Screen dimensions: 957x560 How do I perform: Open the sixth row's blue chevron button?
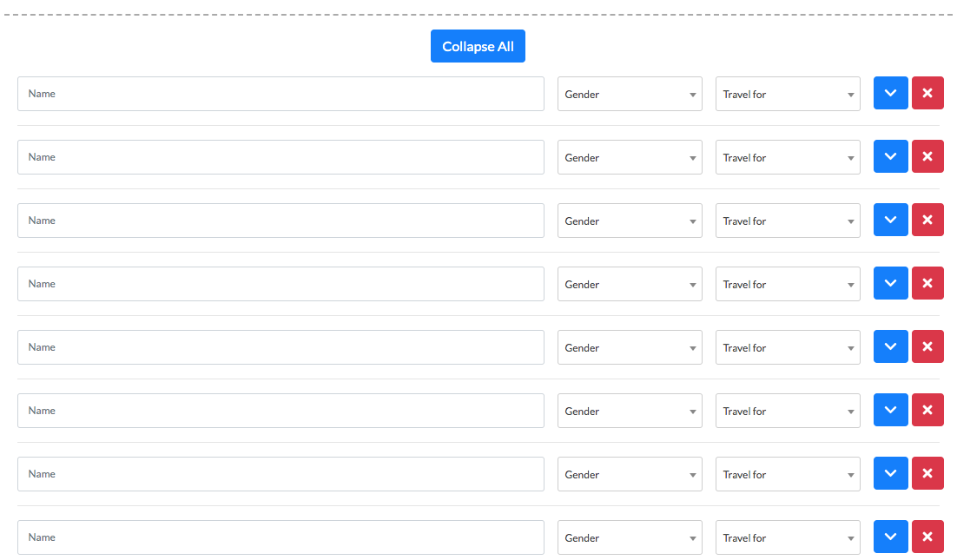pyautogui.click(x=890, y=411)
